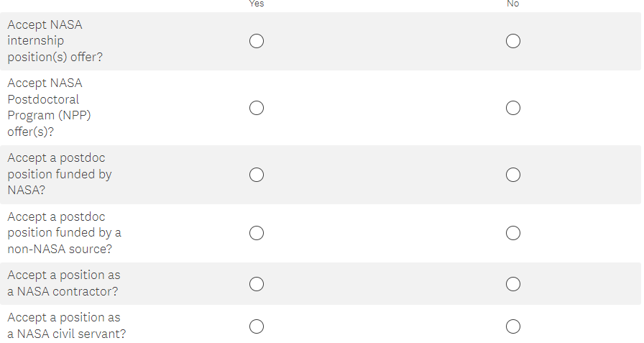Screen dimensions: 644x343
Task: Choose No for NASA Postdoctoral Program offer
Action: click(512, 108)
